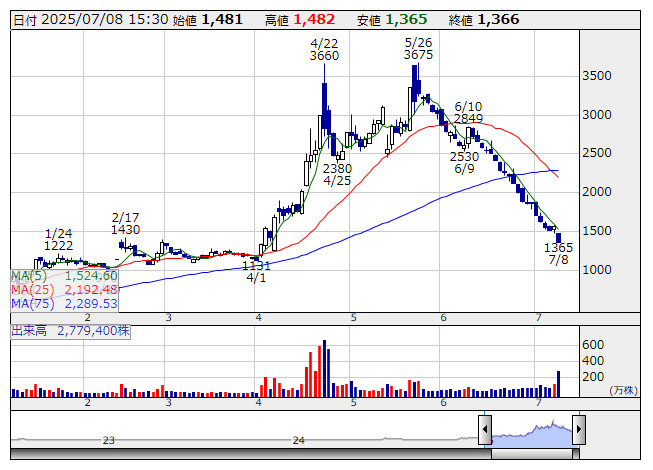Click the 2380 4/25 low label

[x=337, y=174]
